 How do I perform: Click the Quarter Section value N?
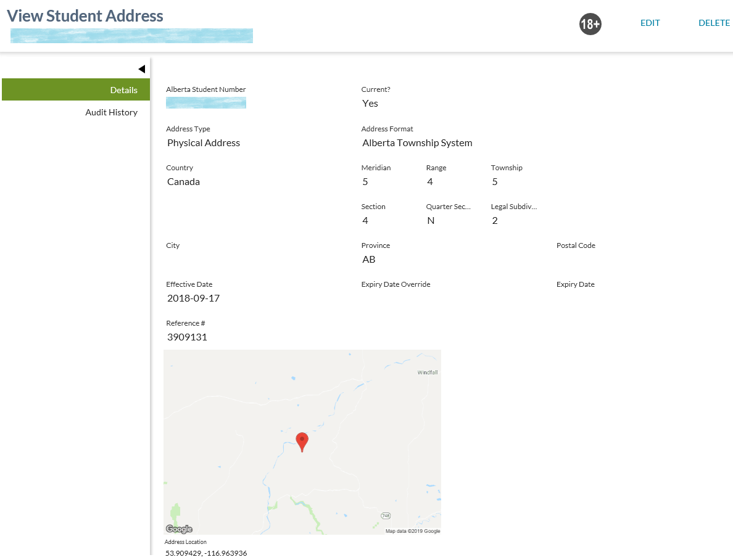431,221
